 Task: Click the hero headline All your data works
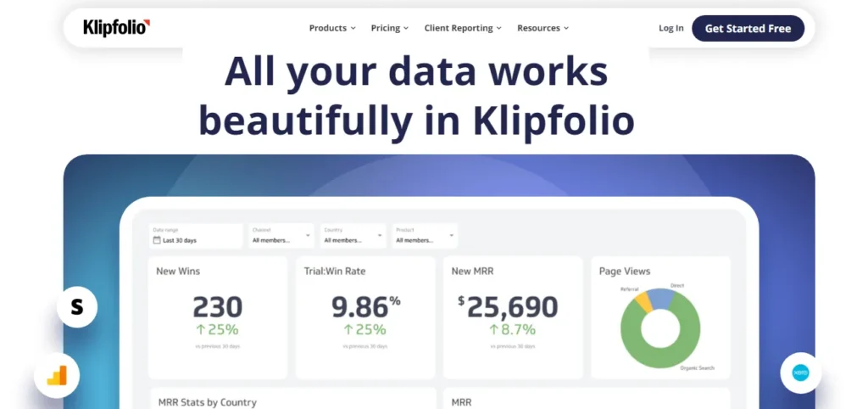(416, 71)
